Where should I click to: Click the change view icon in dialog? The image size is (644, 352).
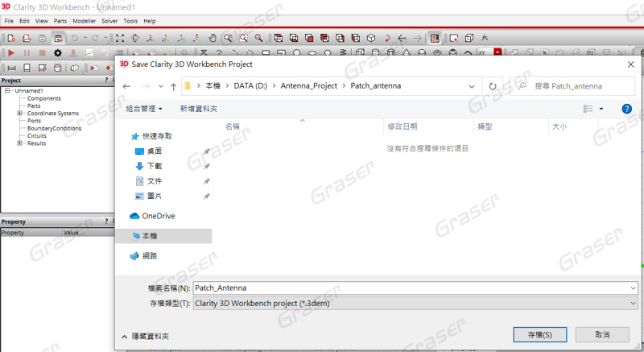tap(588, 109)
